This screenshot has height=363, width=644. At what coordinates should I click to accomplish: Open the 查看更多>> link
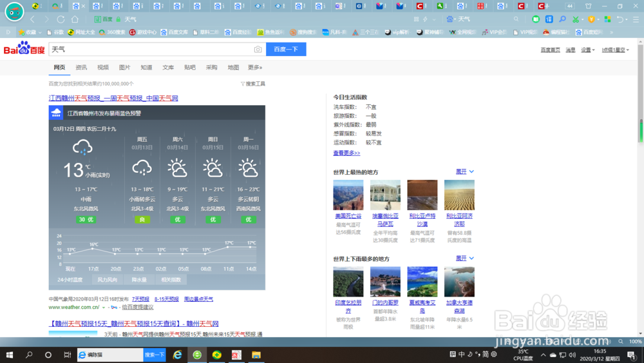(346, 153)
